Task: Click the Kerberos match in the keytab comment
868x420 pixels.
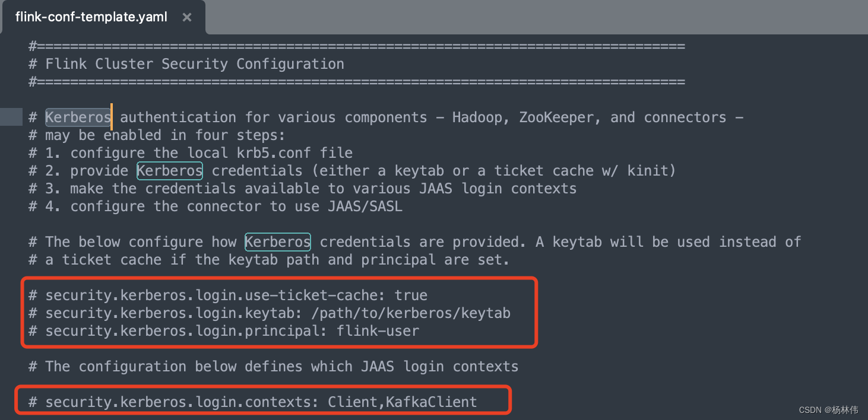Action: pos(277,241)
